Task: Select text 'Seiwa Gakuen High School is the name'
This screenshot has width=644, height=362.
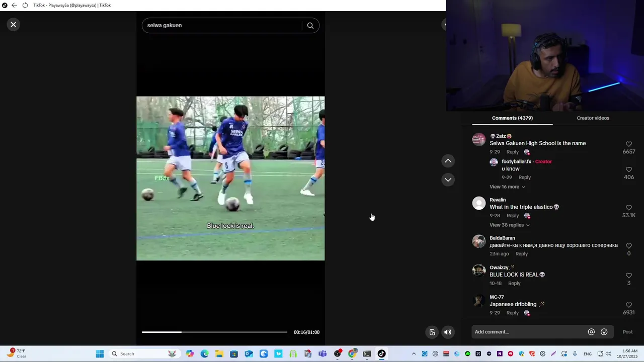Action: point(537,143)
